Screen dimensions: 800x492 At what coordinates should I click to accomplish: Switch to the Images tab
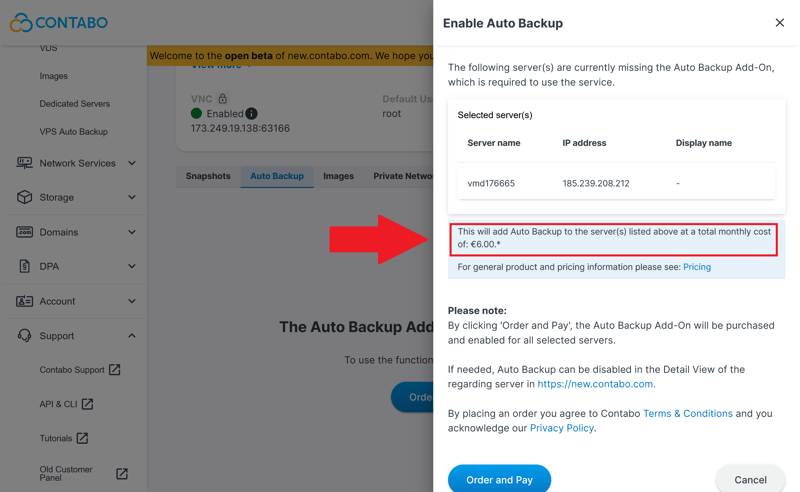(338, 176)
